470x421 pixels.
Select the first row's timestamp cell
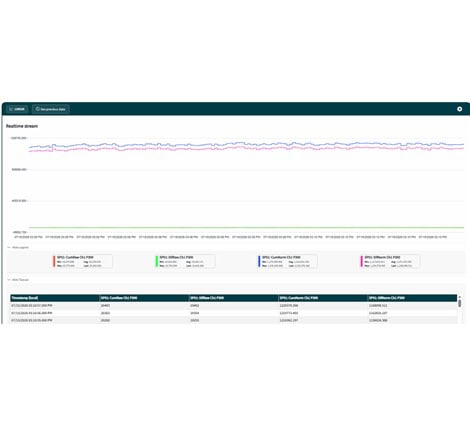click(55, 305)
